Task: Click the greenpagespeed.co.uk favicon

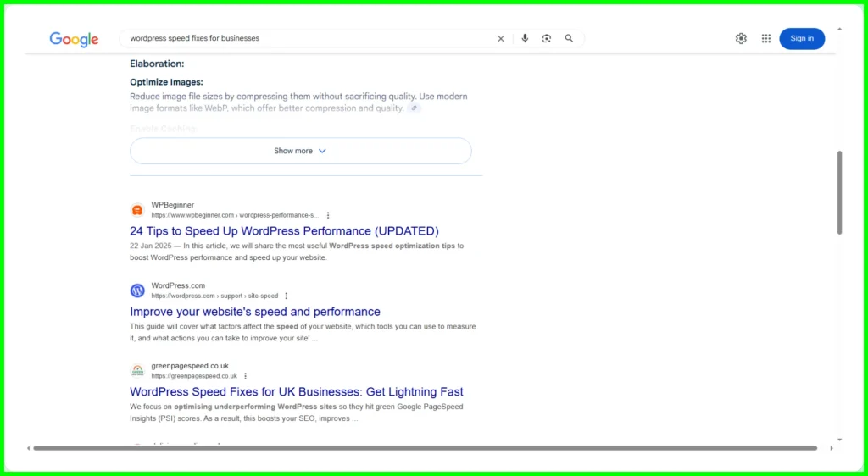Action: tap(137, 370)
